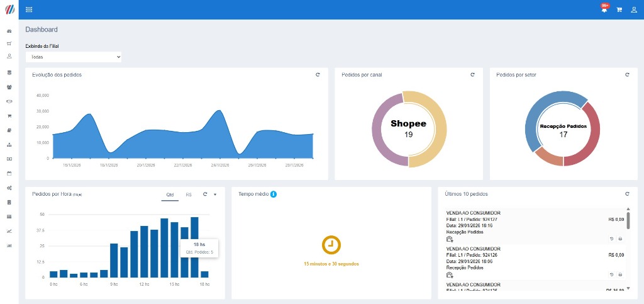Click the info icon next to Tempo médio
This screenshot has height=304, width=644.
[274, 194]
